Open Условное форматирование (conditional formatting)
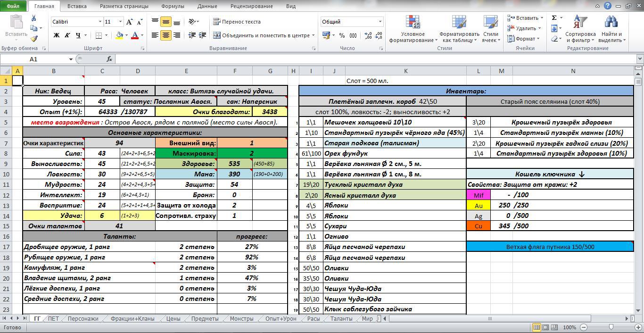The height and width of the screenshot is (333, 644). click(x=413, y=28)
